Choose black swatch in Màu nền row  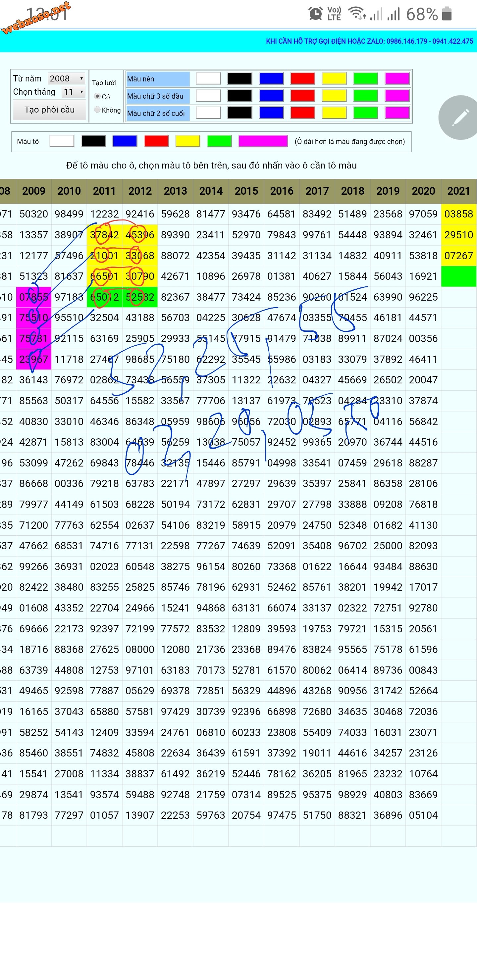click(x=240, y=79)
